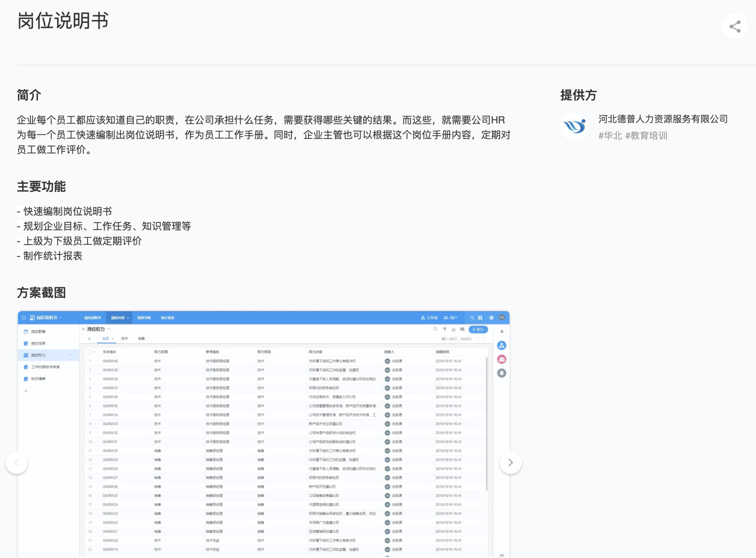Click the #华北 tag

tap(610, 136)
